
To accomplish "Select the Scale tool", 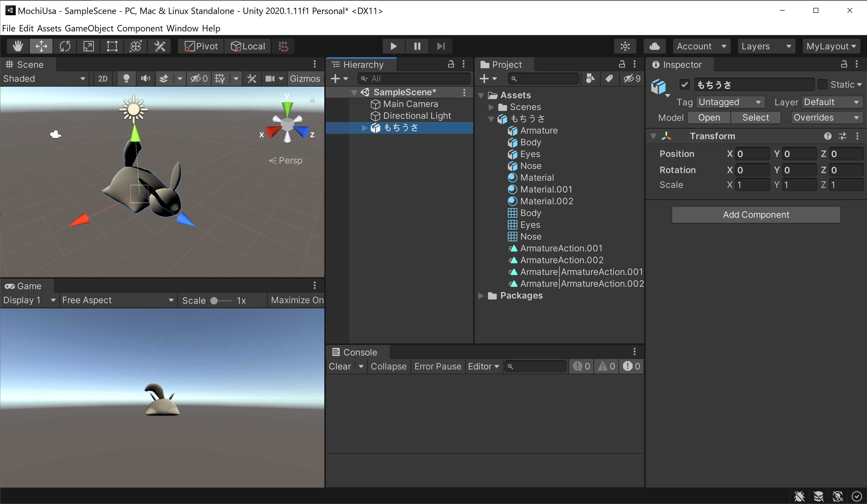I will 88,46.
